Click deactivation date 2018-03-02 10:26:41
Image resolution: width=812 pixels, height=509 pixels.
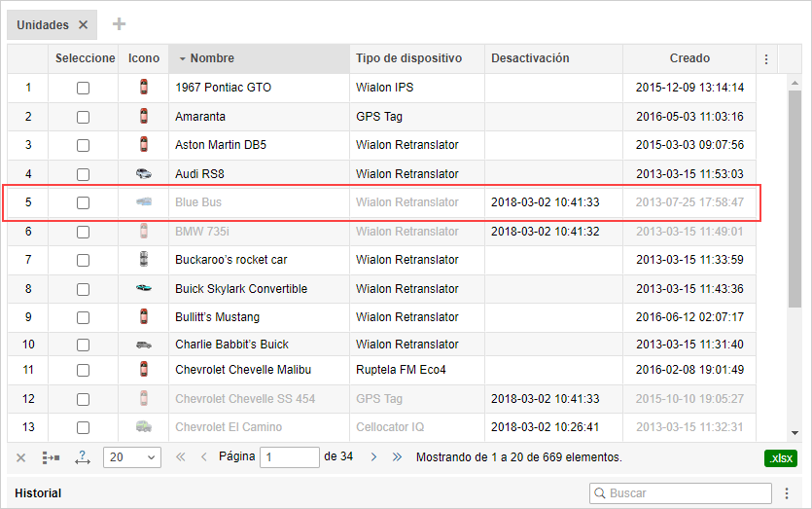[x=545, y=427]
